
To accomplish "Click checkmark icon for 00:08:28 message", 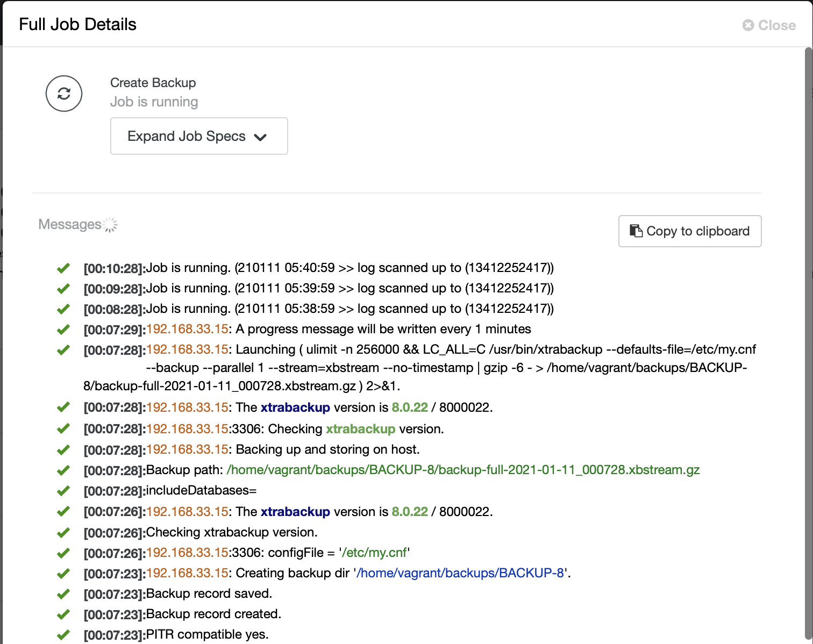I will (x=63, y=309).
